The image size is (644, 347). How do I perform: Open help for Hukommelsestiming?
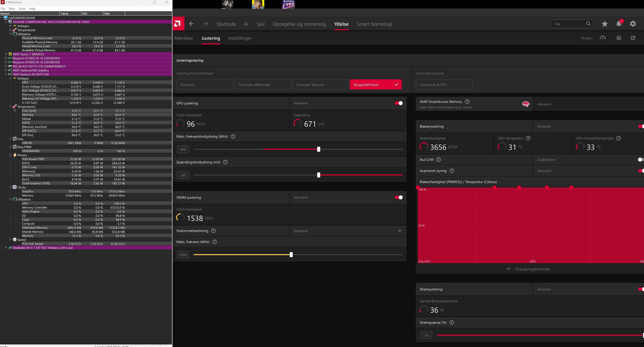pyautogui.click(x=213, y=231)
